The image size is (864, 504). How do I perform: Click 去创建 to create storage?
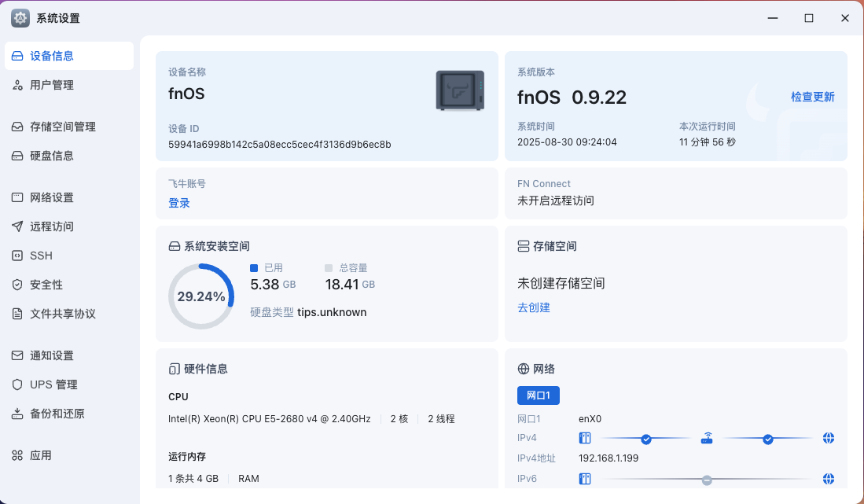(x=534, y=308)
